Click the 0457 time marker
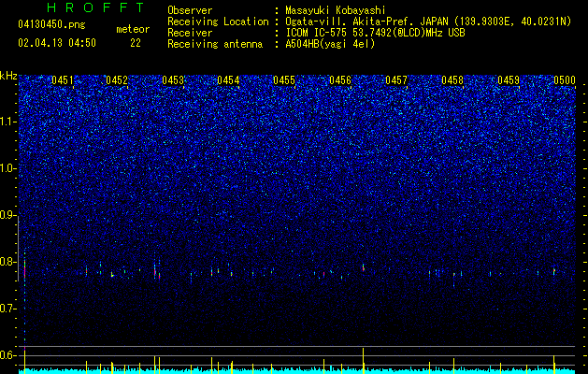This screenshot has height=374, width=588. tap(396, 80)
